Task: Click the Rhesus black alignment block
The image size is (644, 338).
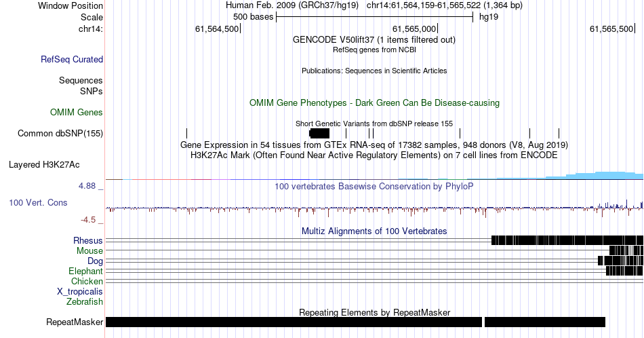Action: 567,240
